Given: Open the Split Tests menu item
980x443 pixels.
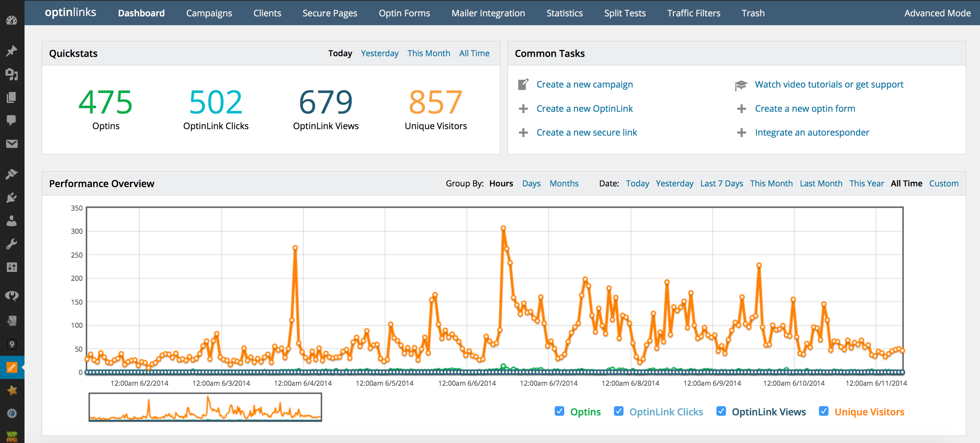Looking at the screenshot, I should coord(625,13).
